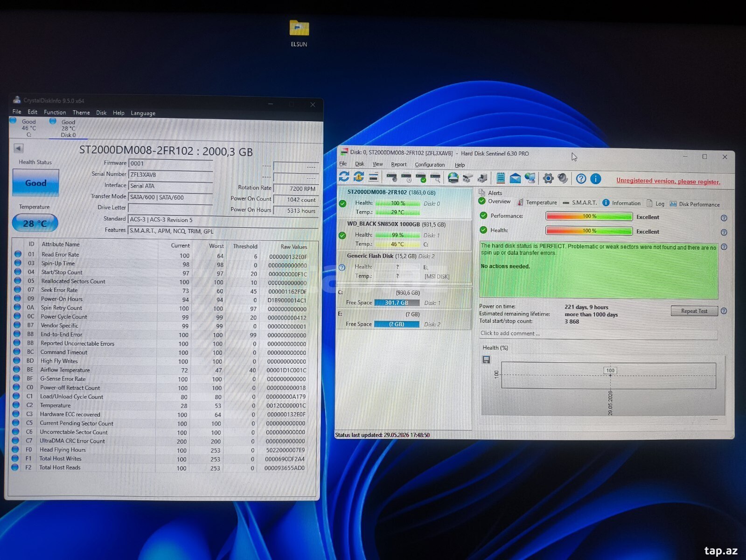Click the blue notepad report icon
Viewport: 746px width, 560px height.
coord(501,178)
